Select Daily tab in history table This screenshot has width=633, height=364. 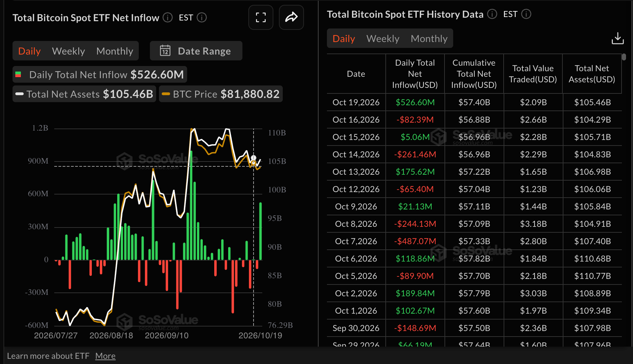(344, 39)
